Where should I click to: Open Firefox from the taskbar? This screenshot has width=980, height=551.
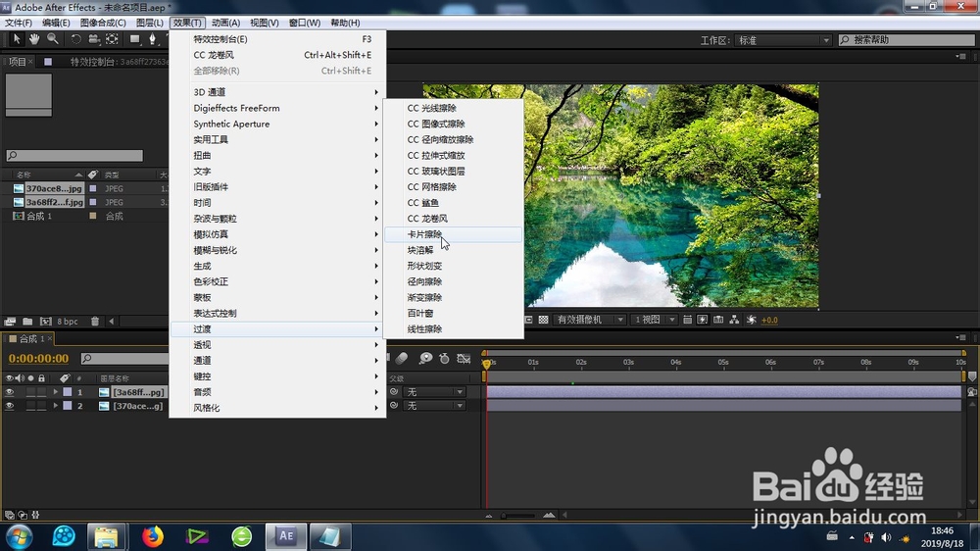[x=153, y=536]
